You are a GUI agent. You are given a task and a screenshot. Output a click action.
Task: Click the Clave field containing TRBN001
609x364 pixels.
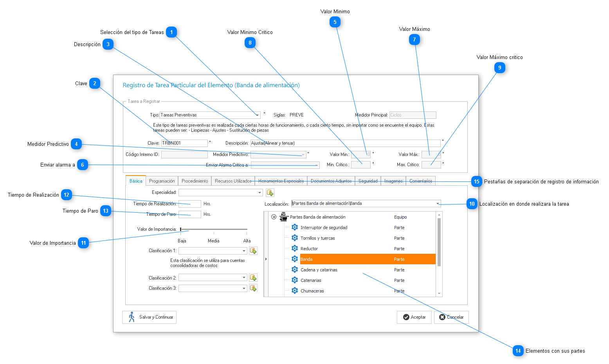184,143
